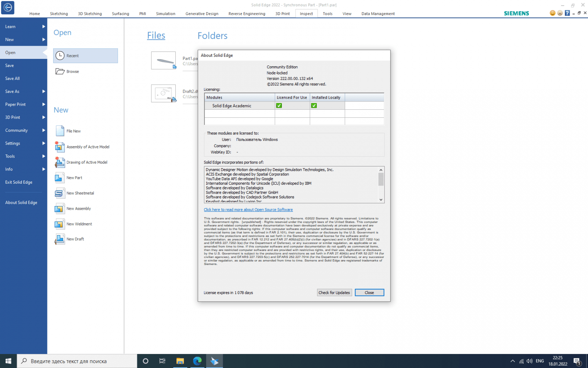Expand the 3D Print submenu arrow

(x=44, y=117)
